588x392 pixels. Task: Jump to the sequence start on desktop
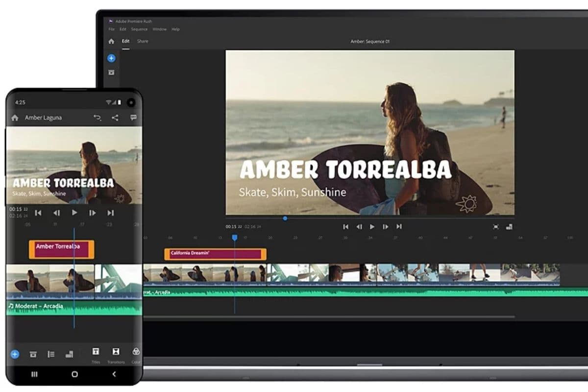[345, 227]
